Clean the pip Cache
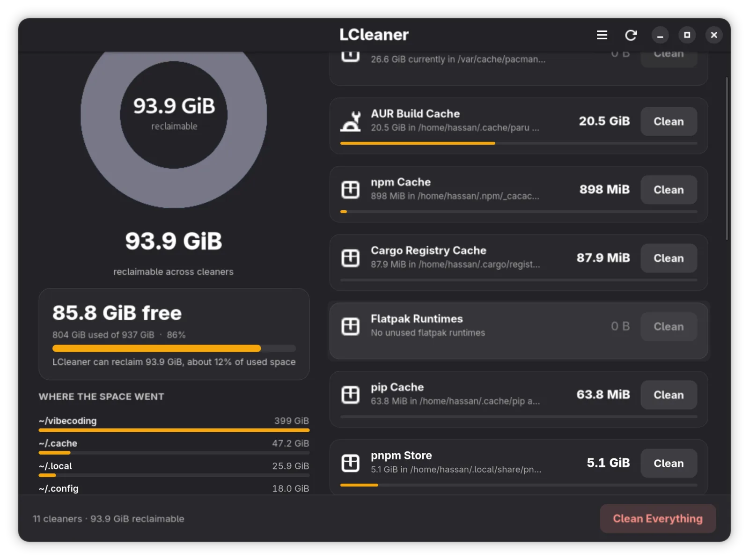Viewport: 749px width, 560px height. 668,395
